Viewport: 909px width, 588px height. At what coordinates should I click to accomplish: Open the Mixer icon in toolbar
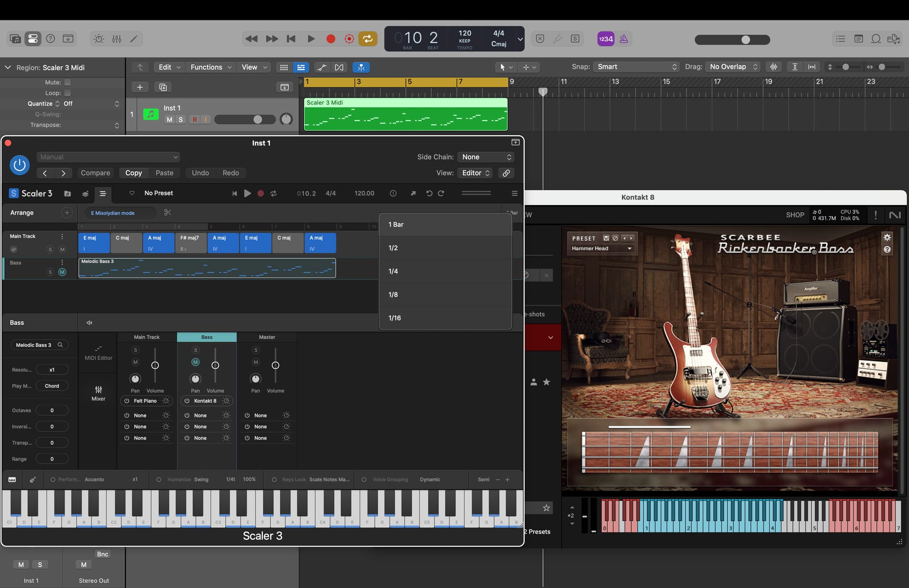coord(116,39)
